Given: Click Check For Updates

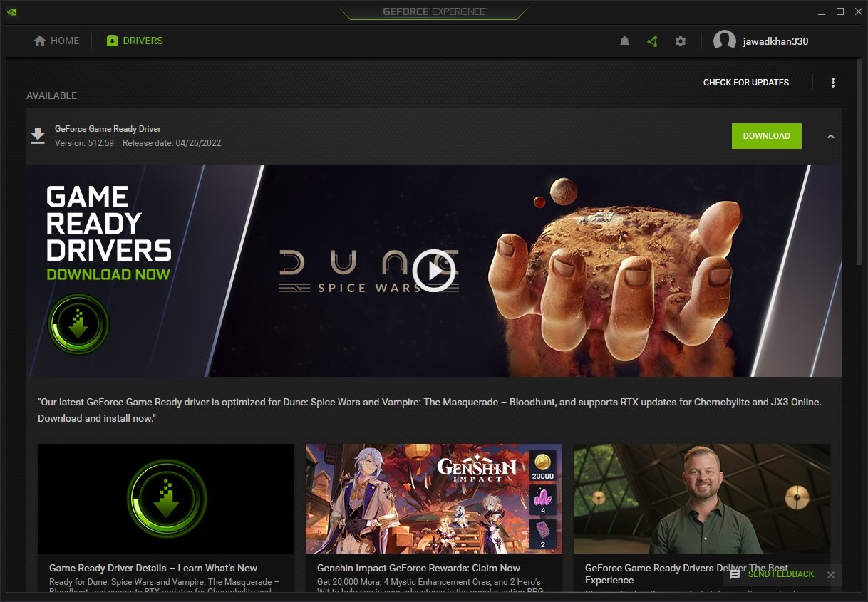Looking at the screenshot, I should 746,83.
